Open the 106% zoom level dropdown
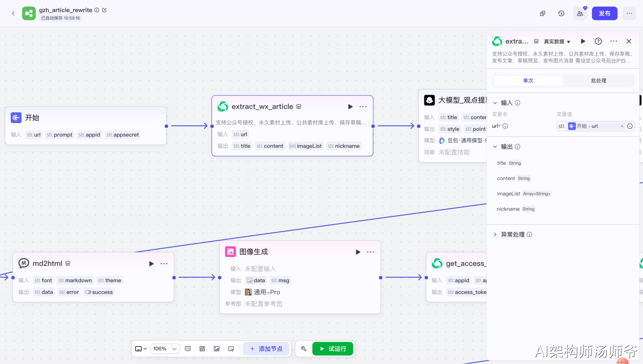The image size is (643, 364). tap(165, 349)
